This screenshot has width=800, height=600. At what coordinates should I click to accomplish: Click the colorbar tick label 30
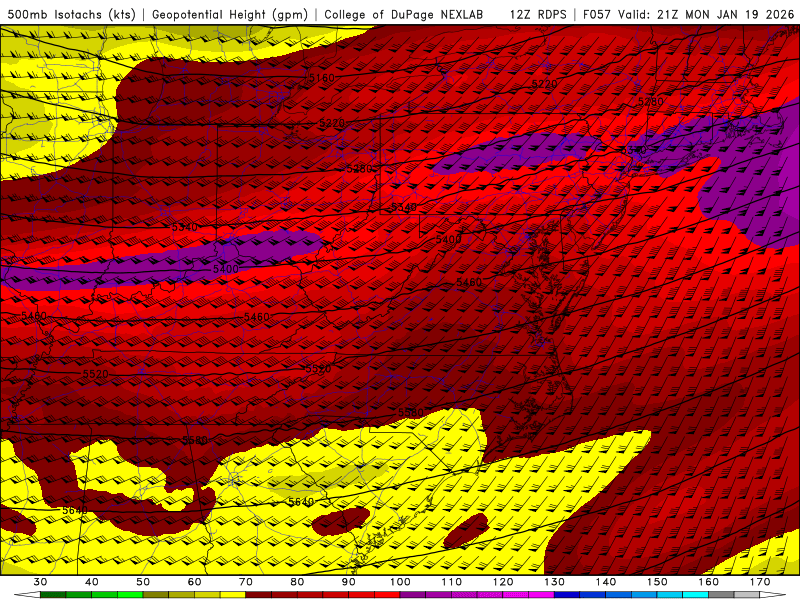pos(40,582)
